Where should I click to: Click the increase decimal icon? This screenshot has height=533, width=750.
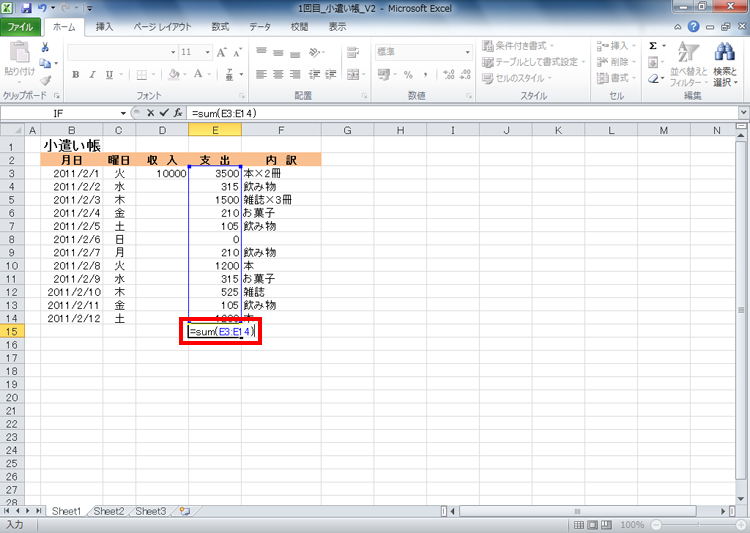click(x=449, y=75)
